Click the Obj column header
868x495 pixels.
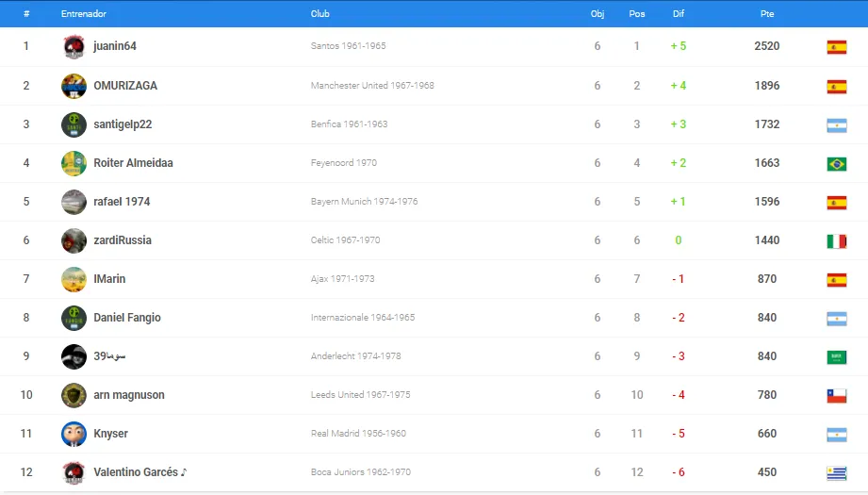[598, 14]
